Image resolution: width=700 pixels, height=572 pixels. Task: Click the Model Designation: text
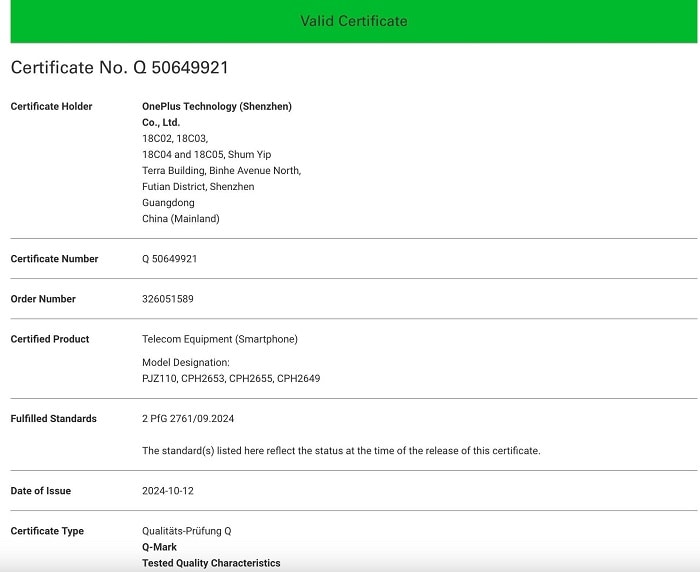click(186, 362)
